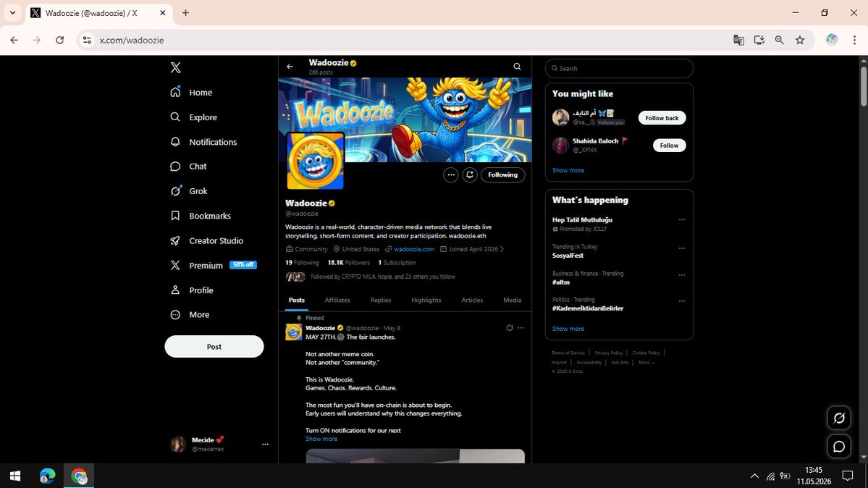Viewport: 868px width, 488px height.
Task: Click the X logo in sidebar
Action: 175,67
